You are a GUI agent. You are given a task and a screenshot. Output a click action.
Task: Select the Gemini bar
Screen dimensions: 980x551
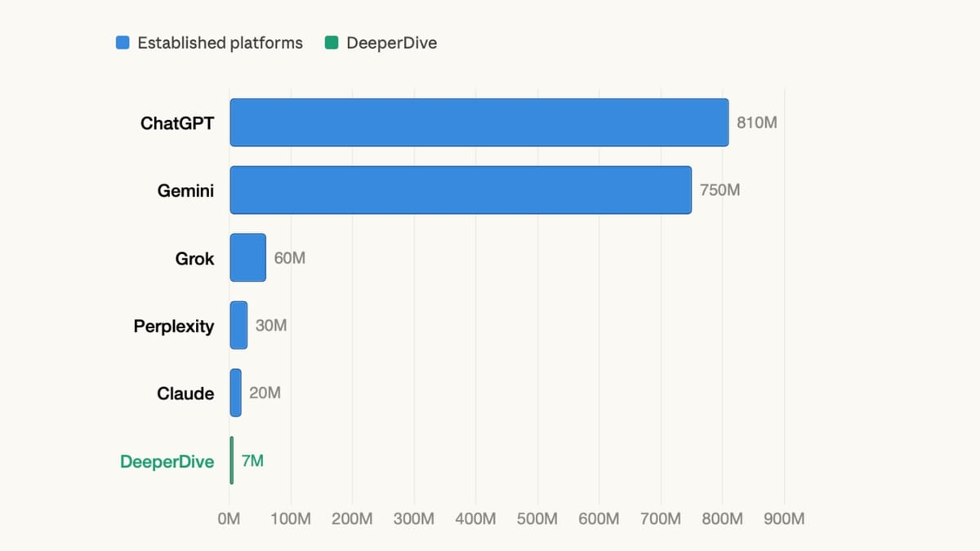pyautogui.click(x=461, y=190)
